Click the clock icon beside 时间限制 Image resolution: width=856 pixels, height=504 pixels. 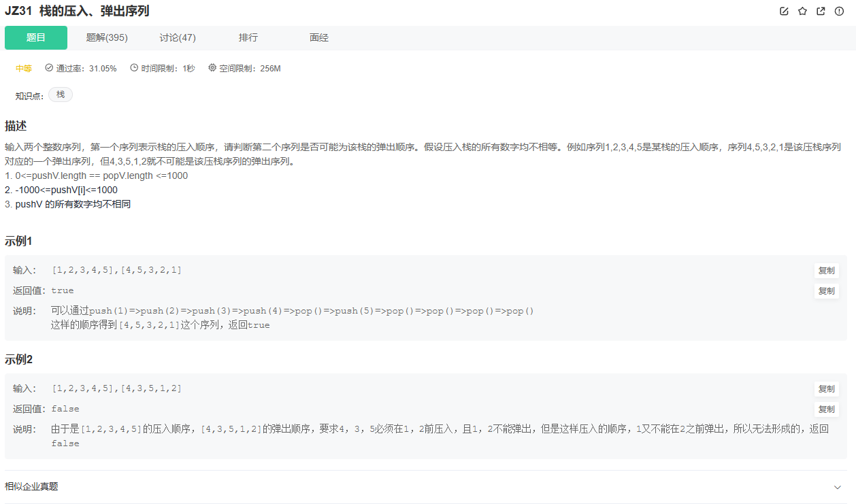[135, 68]
